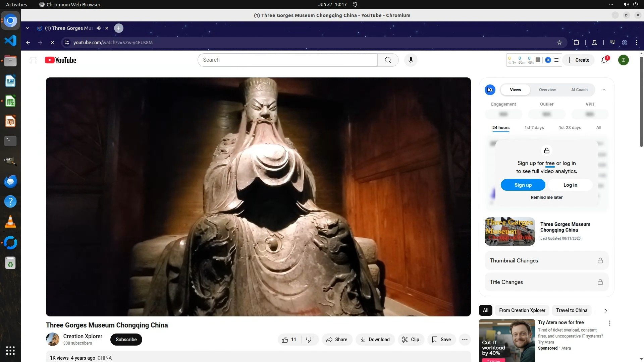Open the YouTube hamburger guide menu
644x362 pixels.
33,60
